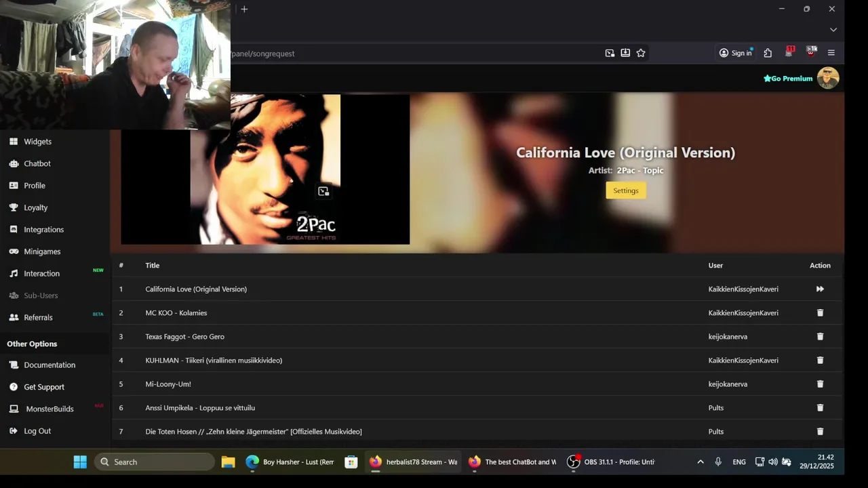Click the install app icon in address bar
Screen dimensions: 868x488
coord(625,53)
